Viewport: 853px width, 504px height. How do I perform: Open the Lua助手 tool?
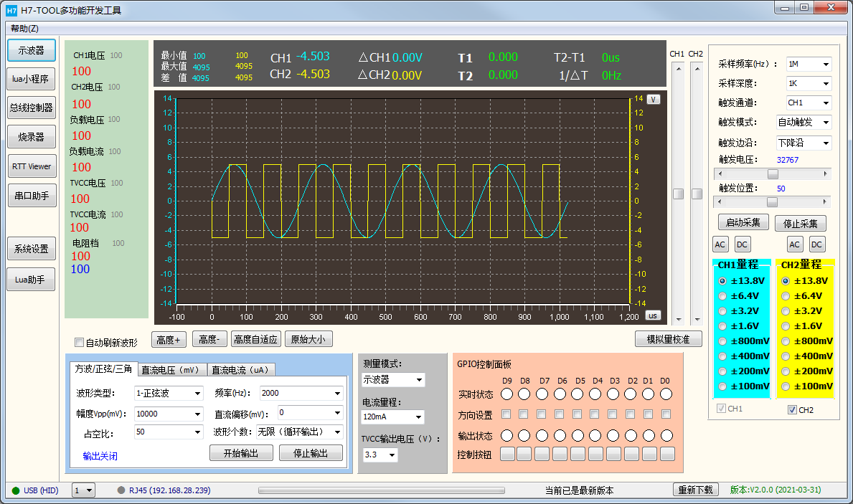click(x=32, y=280)
